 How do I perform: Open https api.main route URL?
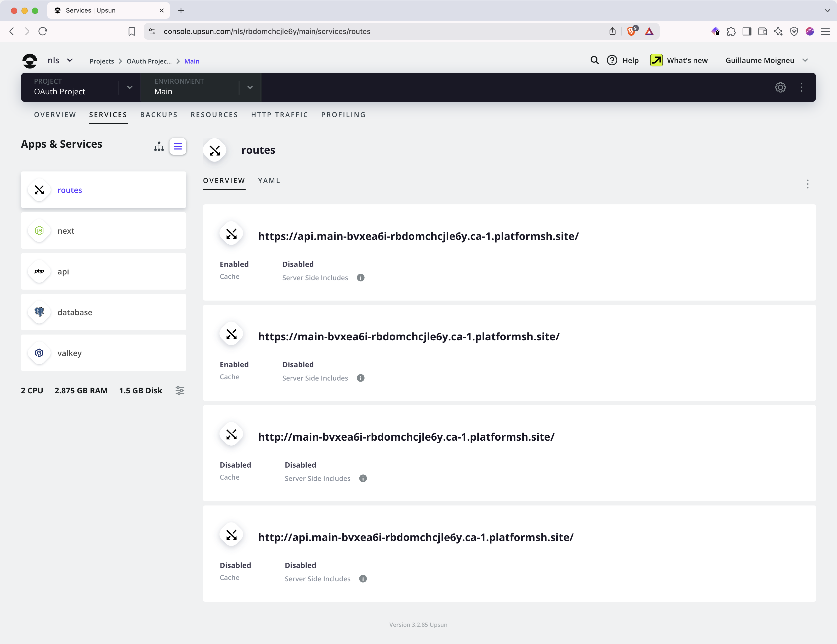[x=418, y=236]
